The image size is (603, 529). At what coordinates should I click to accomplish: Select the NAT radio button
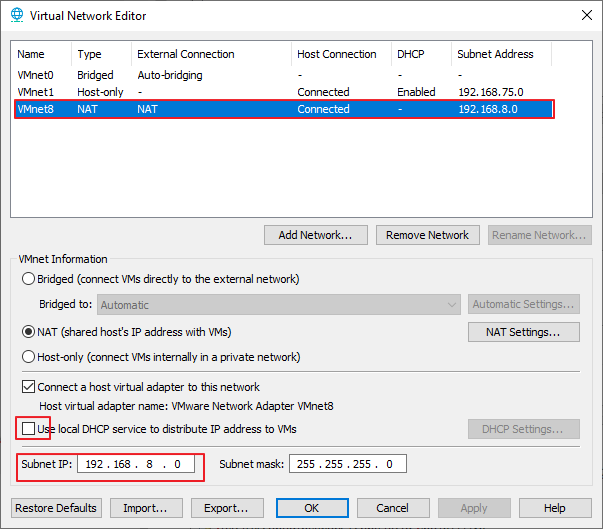(28, 332)
